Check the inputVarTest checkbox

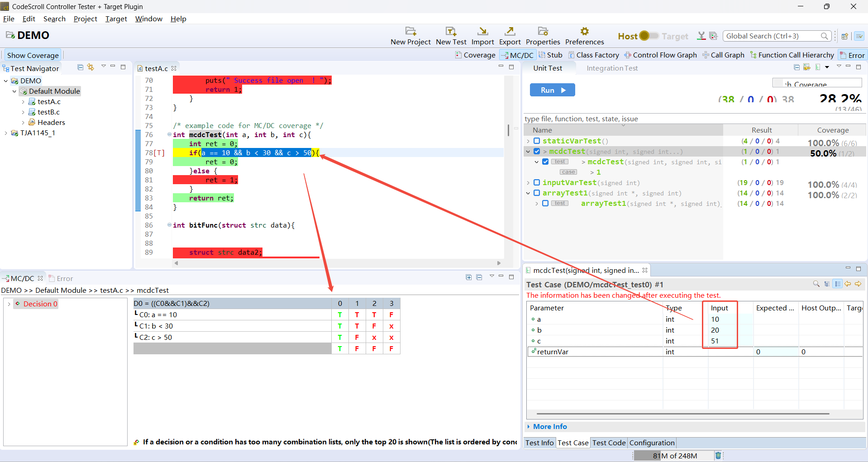[537, 183]
